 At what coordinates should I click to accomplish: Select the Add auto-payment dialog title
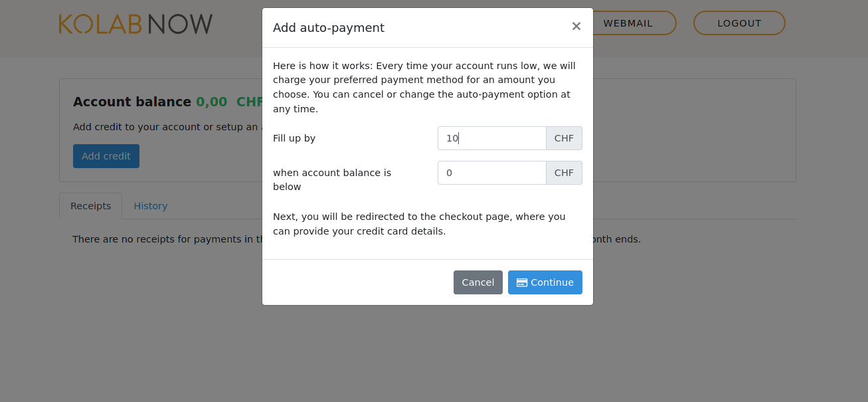click(x=328, y=28)
